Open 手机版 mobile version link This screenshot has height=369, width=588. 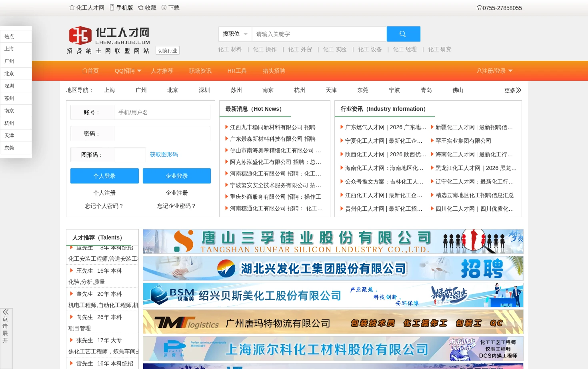coord(121,8)
